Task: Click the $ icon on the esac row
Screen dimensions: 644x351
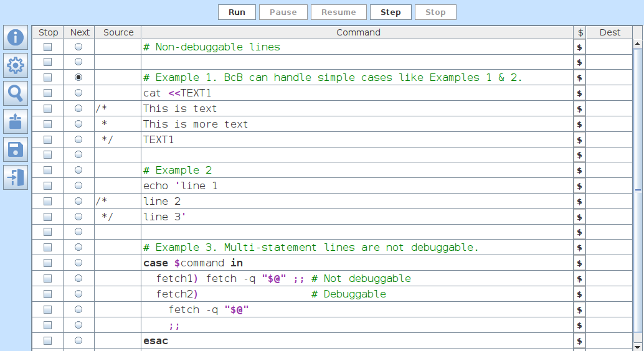Action: [579, 341]
